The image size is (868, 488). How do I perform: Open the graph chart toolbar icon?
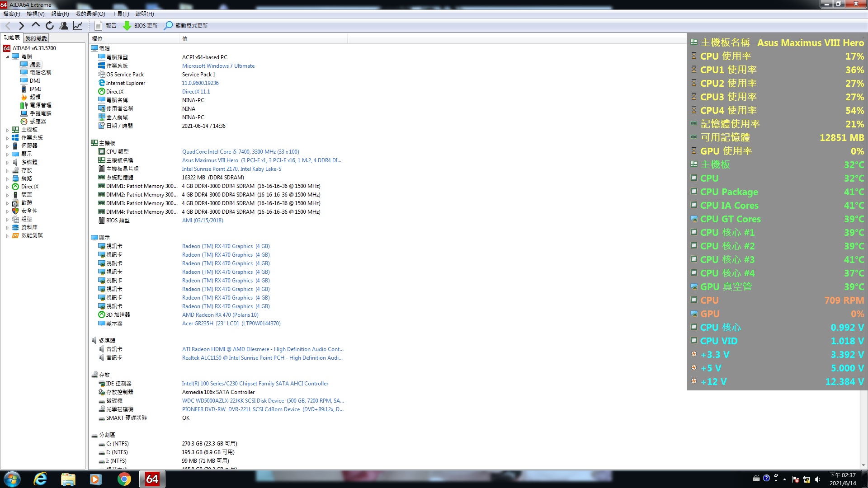[x=78, y=26]
